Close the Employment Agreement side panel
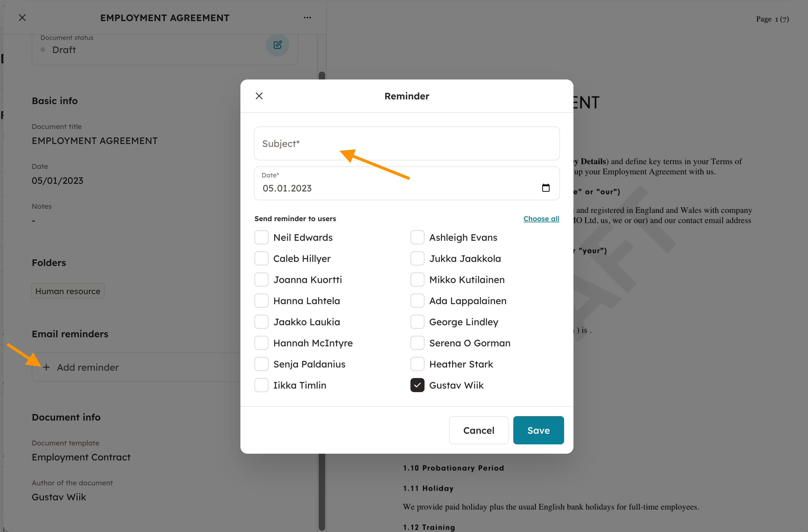Image resolution: width=808 pixels, height=532 pixels. click(x=22, y=18)
